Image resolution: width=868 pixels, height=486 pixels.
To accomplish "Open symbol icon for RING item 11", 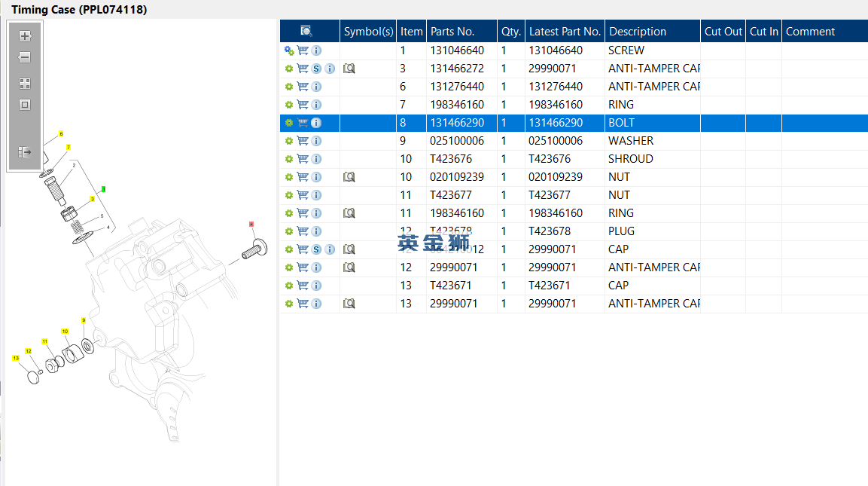I will click(349, 213).
